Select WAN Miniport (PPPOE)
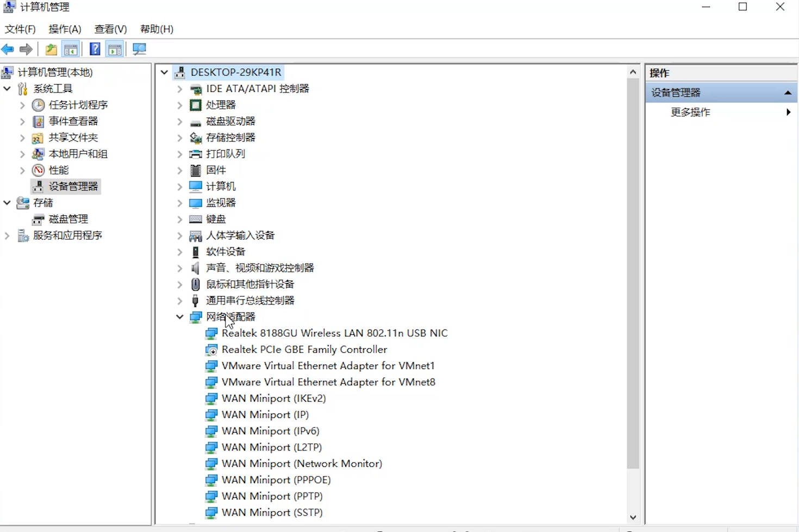Image resolution: width=799 pixels, height=532 pixels. [x=276, y=480]
